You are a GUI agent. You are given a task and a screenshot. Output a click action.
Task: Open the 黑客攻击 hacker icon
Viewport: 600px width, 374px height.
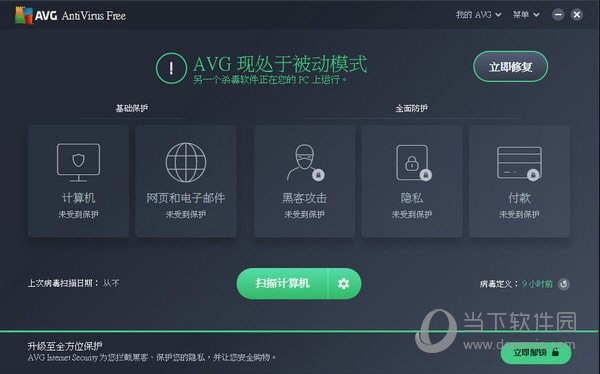(x=305, y=162)
